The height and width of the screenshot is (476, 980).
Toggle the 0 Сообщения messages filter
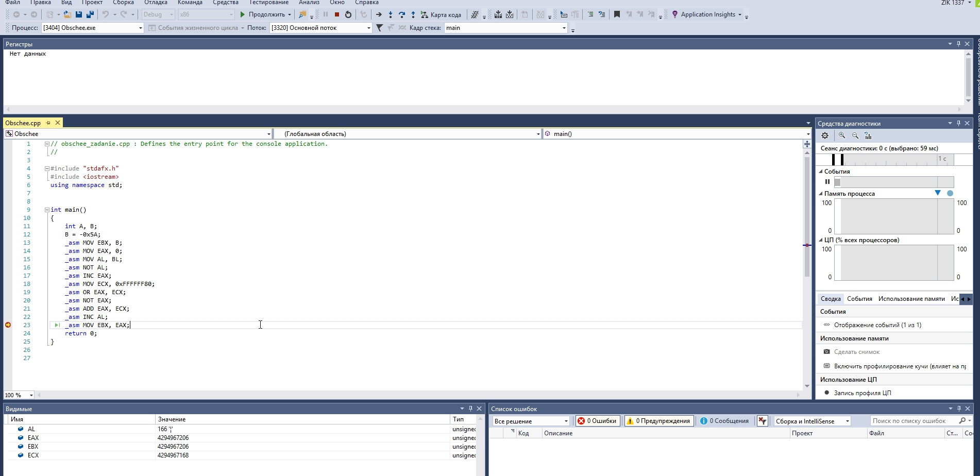click(724, 421)
